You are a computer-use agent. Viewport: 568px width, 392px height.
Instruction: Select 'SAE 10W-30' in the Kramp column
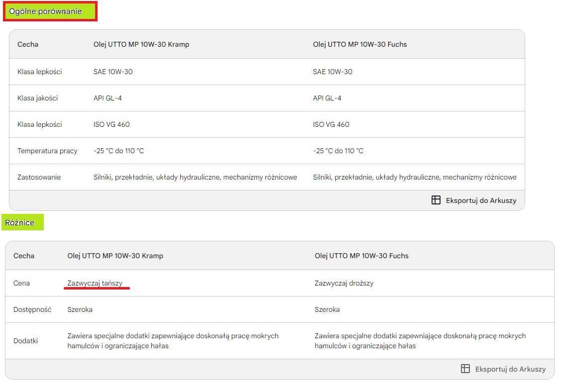point(113,72)
